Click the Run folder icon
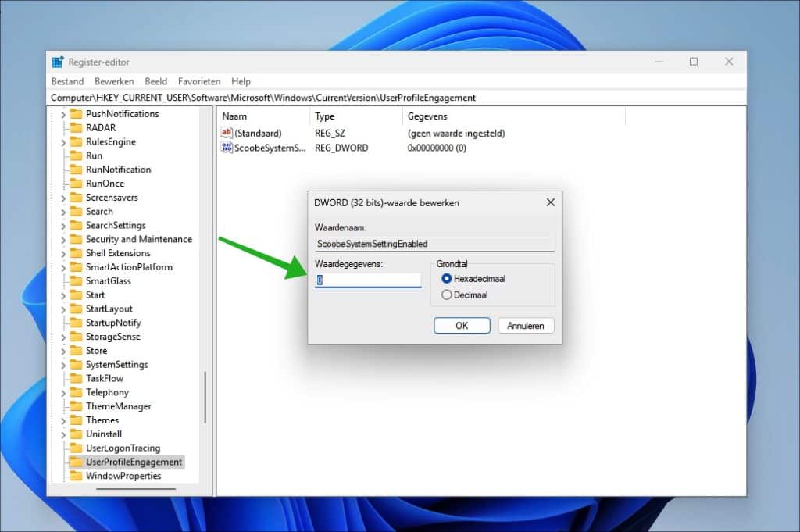The width and height of the screenshot is (800, 532). pos(76,155)
